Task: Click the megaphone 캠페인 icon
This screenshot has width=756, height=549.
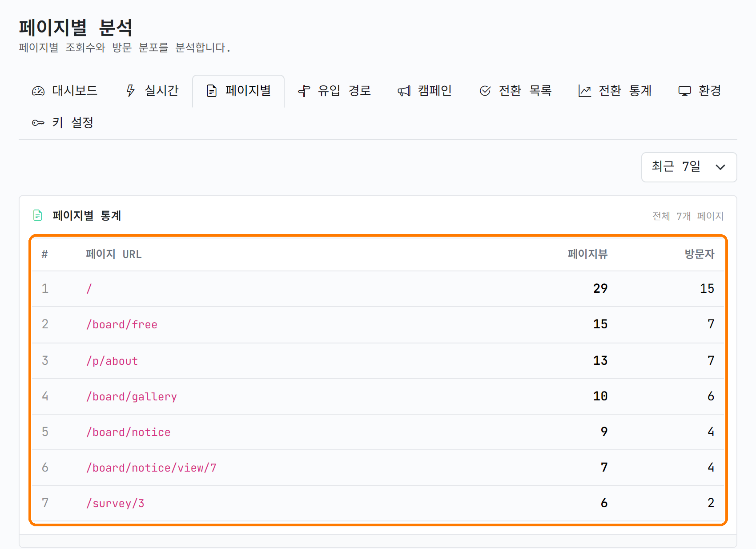Action: tap(404, 91)
